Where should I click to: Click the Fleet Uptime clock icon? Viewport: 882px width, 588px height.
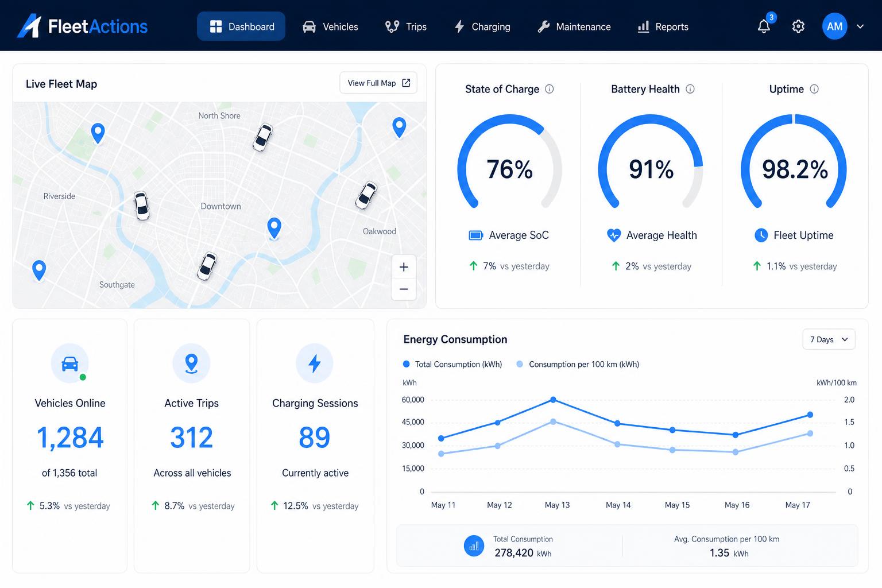pos(761,235)
